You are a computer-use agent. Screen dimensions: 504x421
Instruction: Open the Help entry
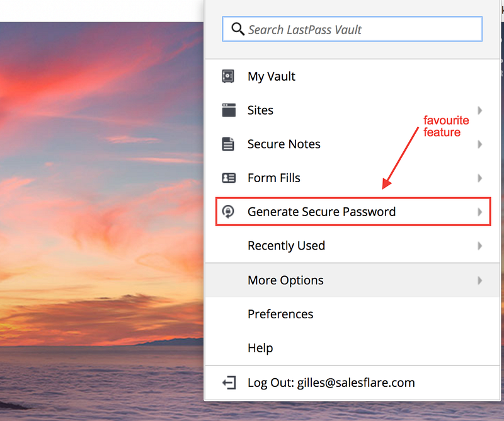tap(353, 348)
